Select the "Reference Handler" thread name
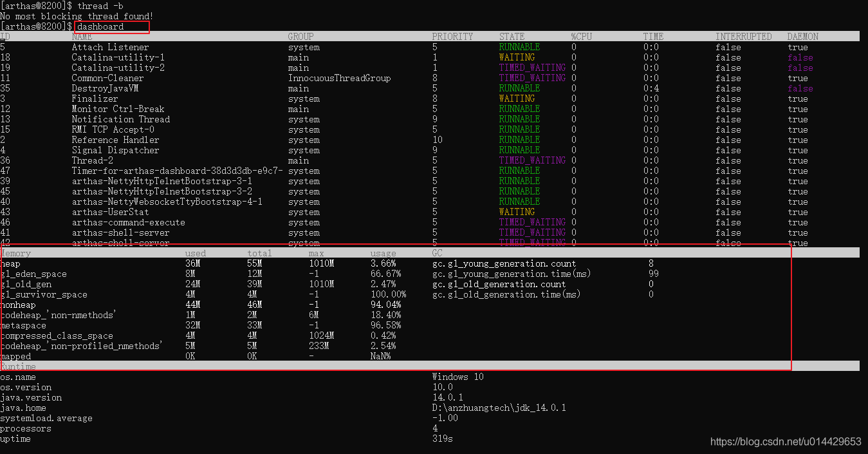Image resolution: width=868 pixels, height=454 pixels. (x=115, y=140)
